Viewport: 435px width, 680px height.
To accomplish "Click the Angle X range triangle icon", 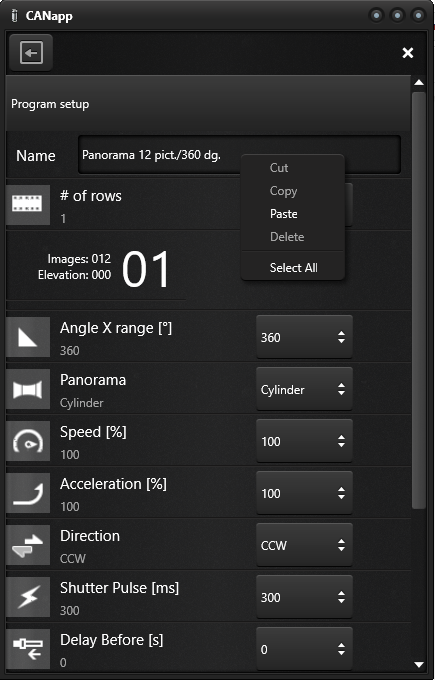I will pos(28,337).
